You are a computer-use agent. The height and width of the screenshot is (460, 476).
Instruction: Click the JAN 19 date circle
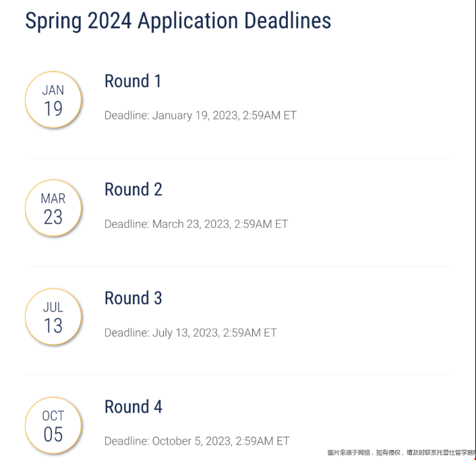(53, 100)
